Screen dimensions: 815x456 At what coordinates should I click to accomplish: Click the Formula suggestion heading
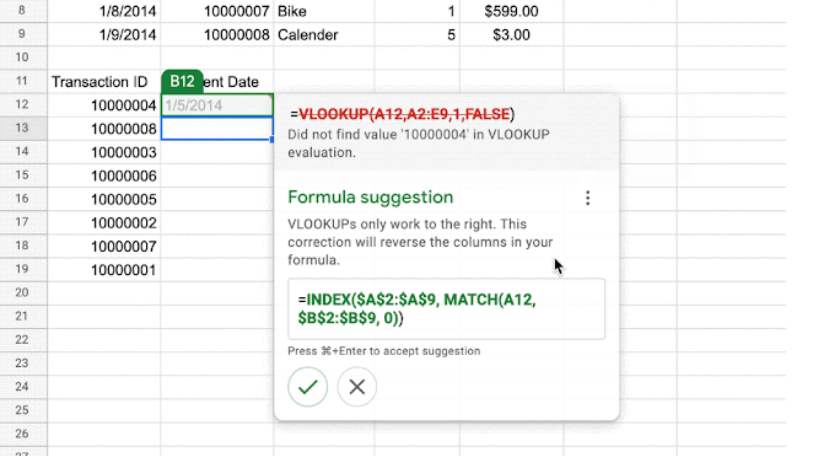[x=370, y=197]
